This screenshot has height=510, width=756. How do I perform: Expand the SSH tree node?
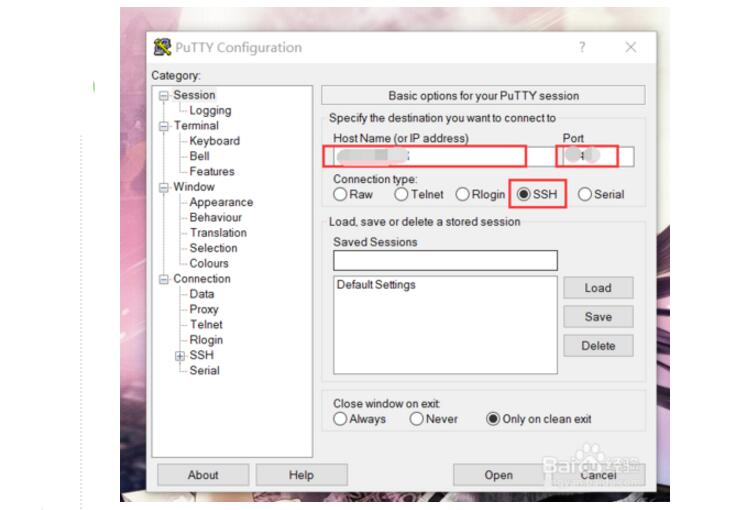tap(180, 356)
